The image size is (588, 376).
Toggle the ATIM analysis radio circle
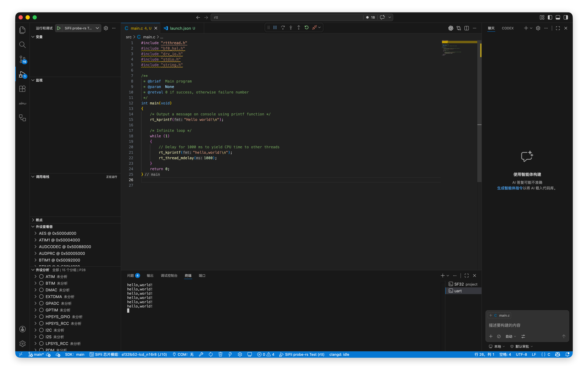click(42, 276)
